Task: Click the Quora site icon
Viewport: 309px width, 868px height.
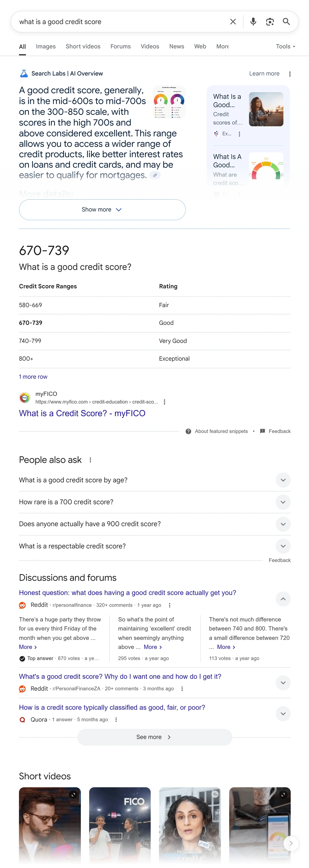Action: 22,720
